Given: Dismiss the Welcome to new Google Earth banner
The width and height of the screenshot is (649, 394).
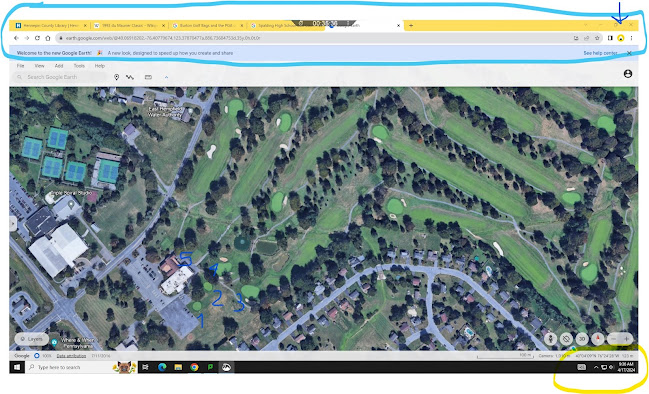Looking at the screenshot, I should [629, 53].
